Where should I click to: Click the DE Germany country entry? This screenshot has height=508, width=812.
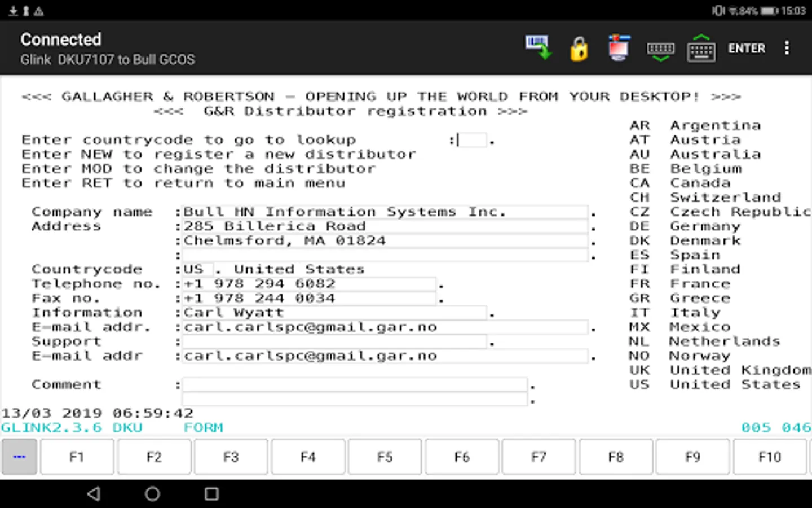[x=685, y=226]
